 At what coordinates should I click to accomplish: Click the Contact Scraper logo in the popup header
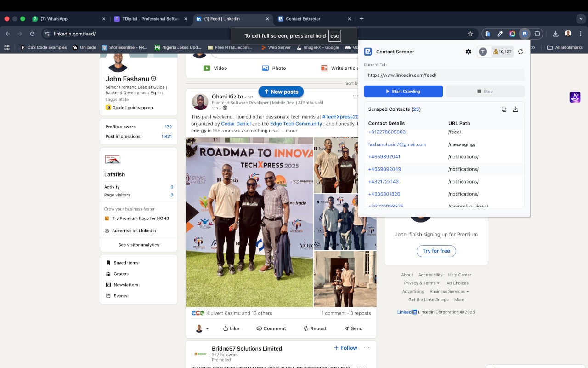click(x=368, y=52)
